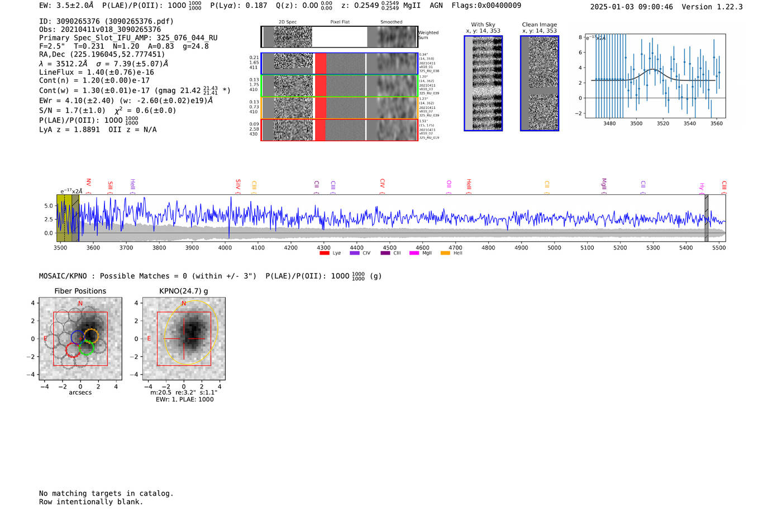Click the orange fiber circle in Fiber Positions
782x532 pixels.
(x=92, y=336)
